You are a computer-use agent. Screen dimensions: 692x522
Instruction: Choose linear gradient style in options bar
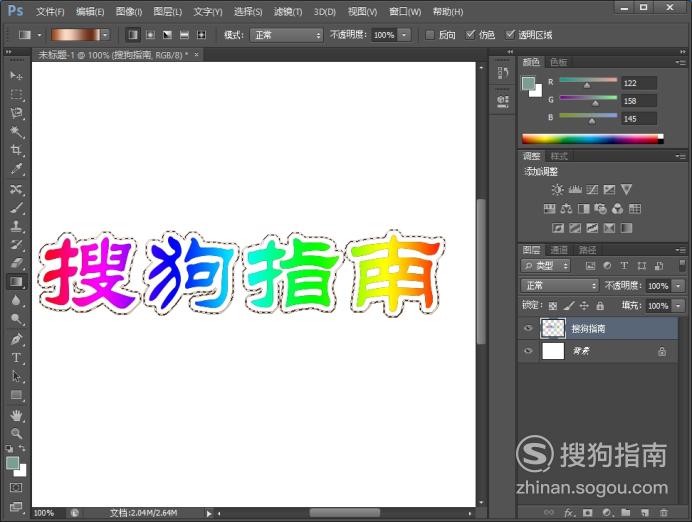coord(133,35)
